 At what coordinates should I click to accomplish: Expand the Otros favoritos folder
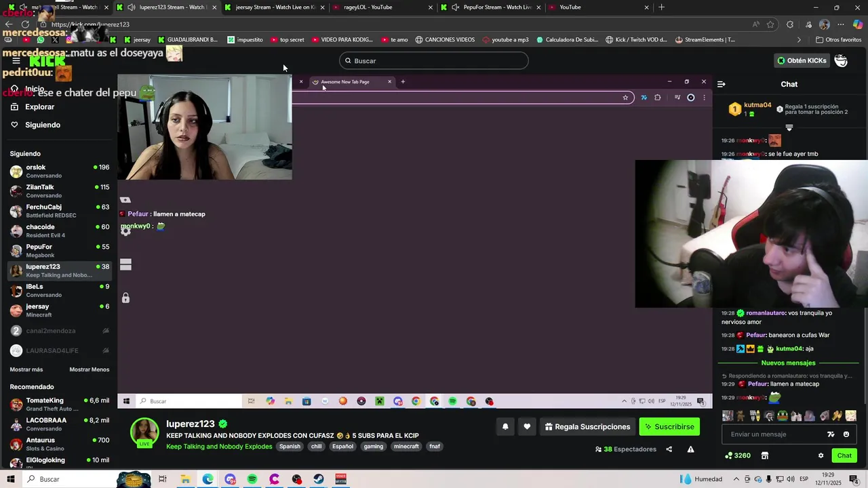(x=839, y=40)
